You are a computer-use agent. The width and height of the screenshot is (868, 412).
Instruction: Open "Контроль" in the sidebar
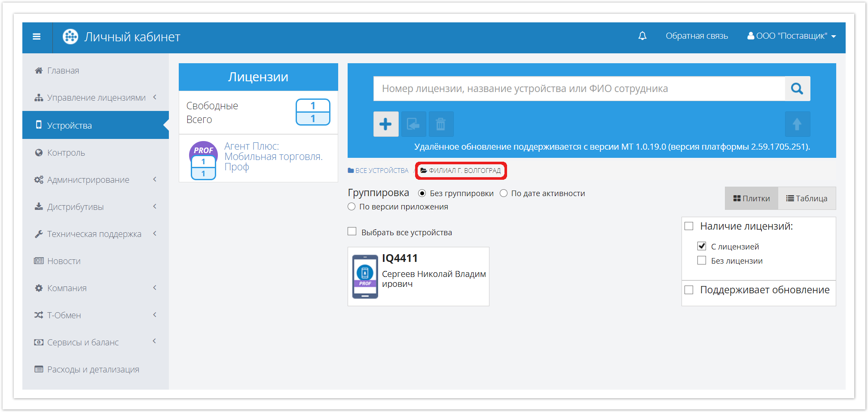(x=66, y=153)
